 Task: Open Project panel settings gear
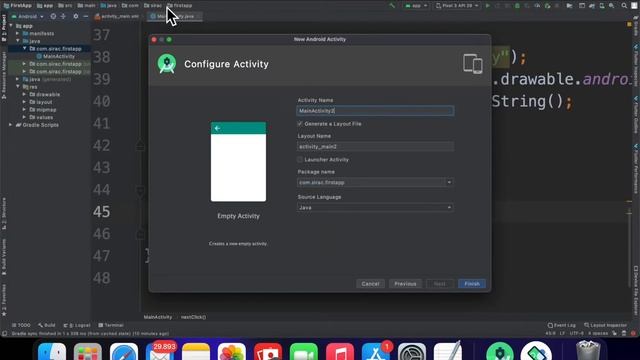pyautogui.click(x=76, y=16)
